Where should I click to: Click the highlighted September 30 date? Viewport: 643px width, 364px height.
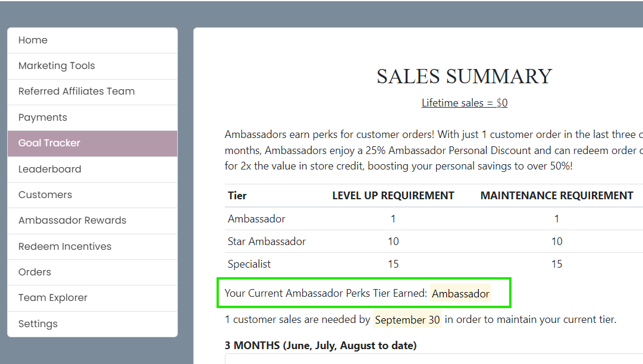tap(407, 320)
